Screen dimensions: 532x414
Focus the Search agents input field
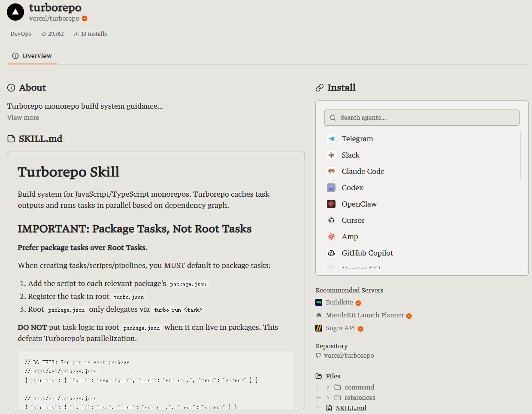(422, 118)
